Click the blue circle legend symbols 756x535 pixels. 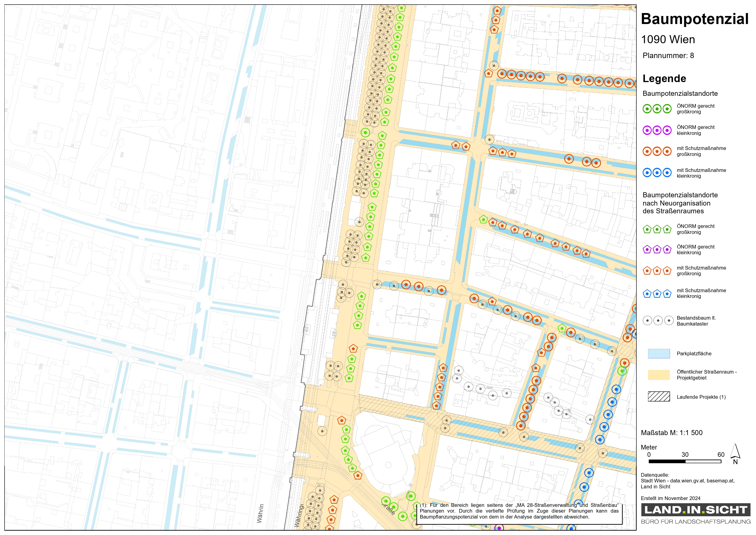pos(657,172)
